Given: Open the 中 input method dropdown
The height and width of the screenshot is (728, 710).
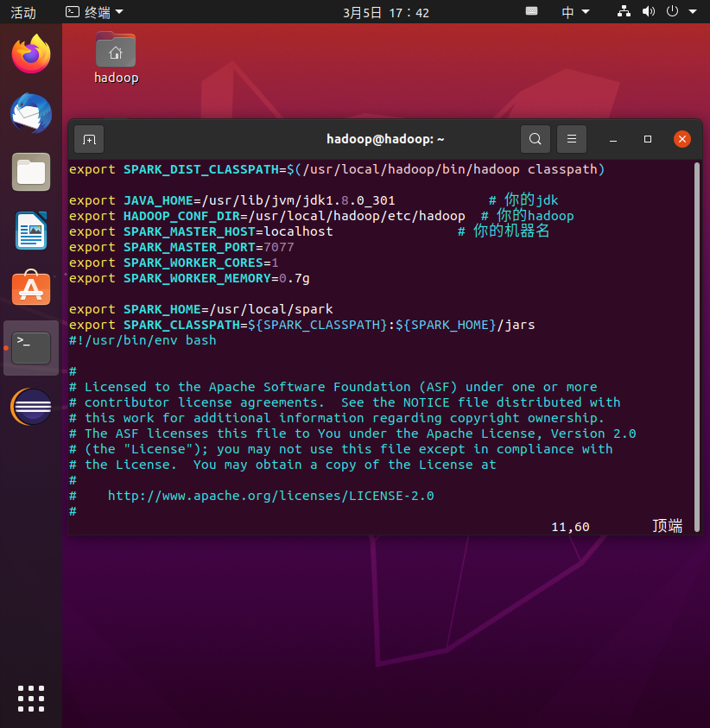Looking at the screenshot, I should [575, 12].
